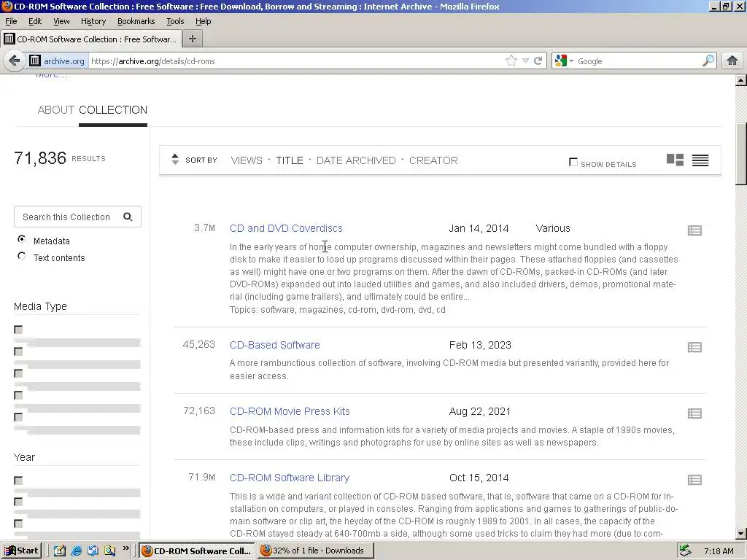Expand the quick launch overflow chevron
Viewport: 747px width, 560px height.
(x=126, y=548)
